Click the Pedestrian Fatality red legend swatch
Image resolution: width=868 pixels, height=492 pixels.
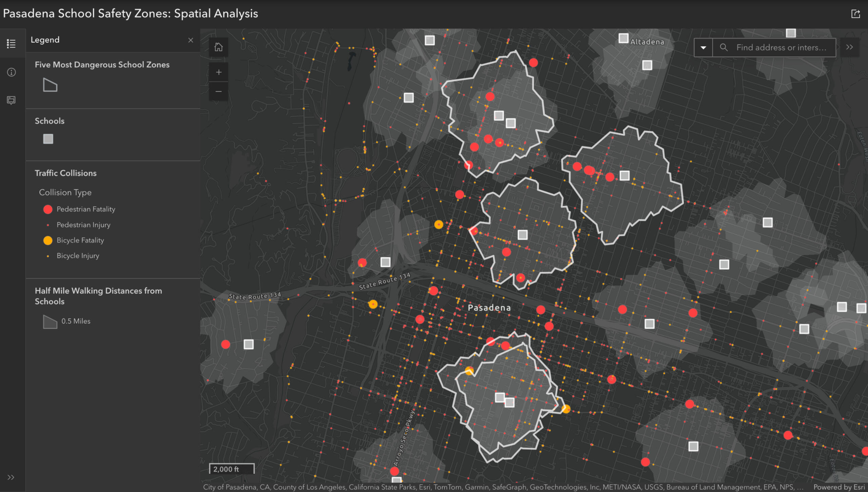[48, 209]
